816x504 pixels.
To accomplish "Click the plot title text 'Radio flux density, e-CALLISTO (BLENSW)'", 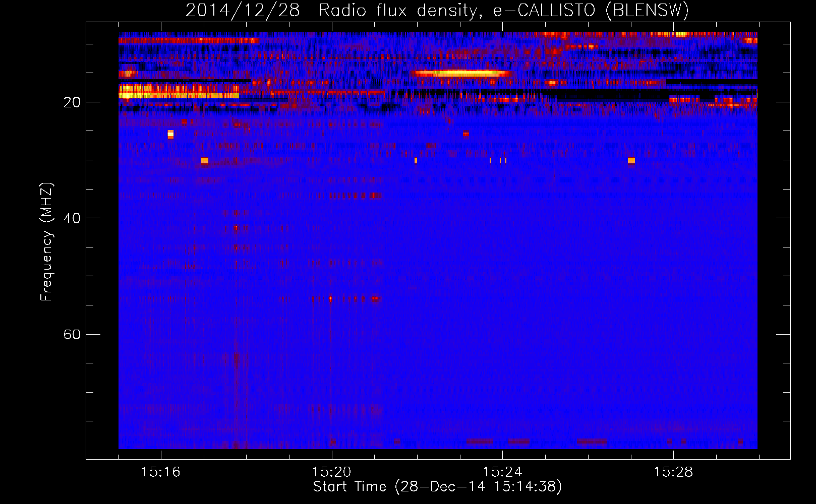I will 504,10.
